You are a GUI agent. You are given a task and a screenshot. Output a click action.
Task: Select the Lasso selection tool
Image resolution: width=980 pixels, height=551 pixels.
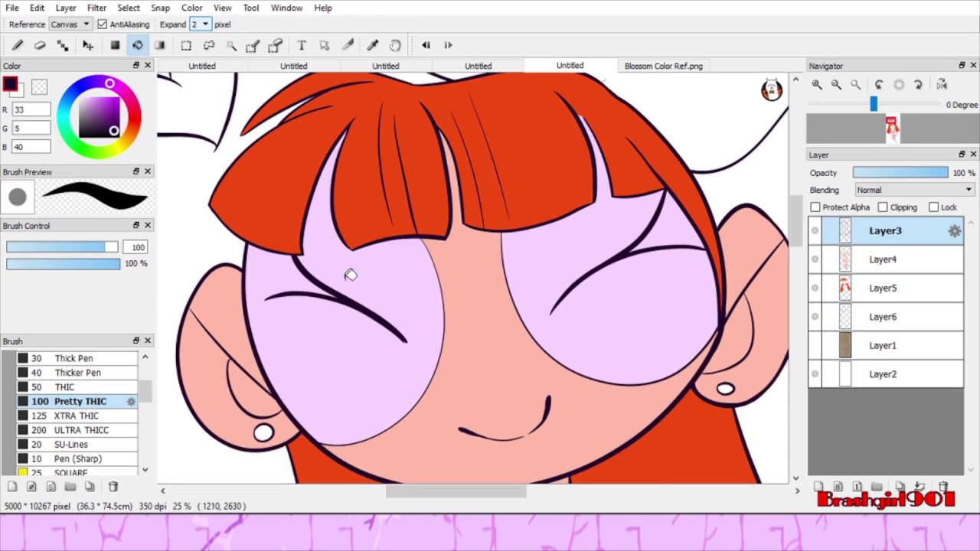[x=208, y=45]
